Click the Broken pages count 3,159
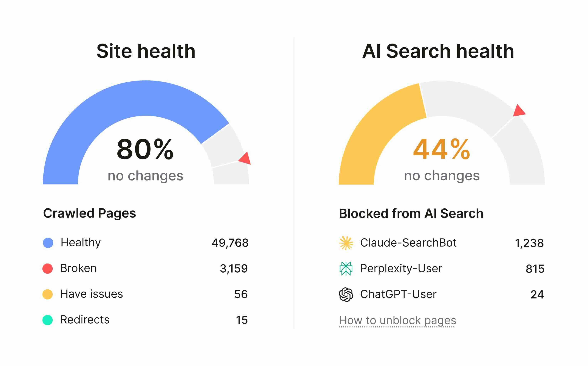Screen dimensions: 588x366 pyautogui.click(x=233, y=269)
